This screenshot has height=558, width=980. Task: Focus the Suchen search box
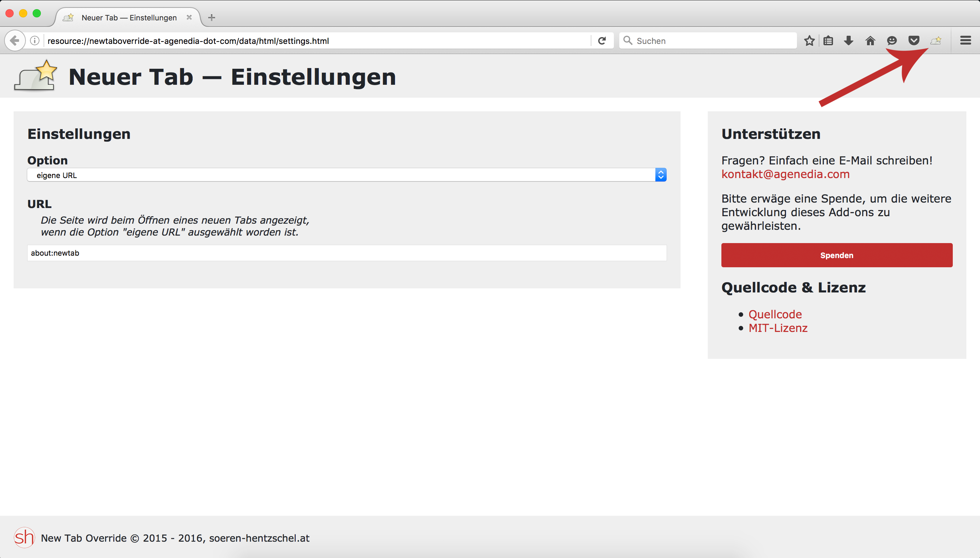coord(712,41)
